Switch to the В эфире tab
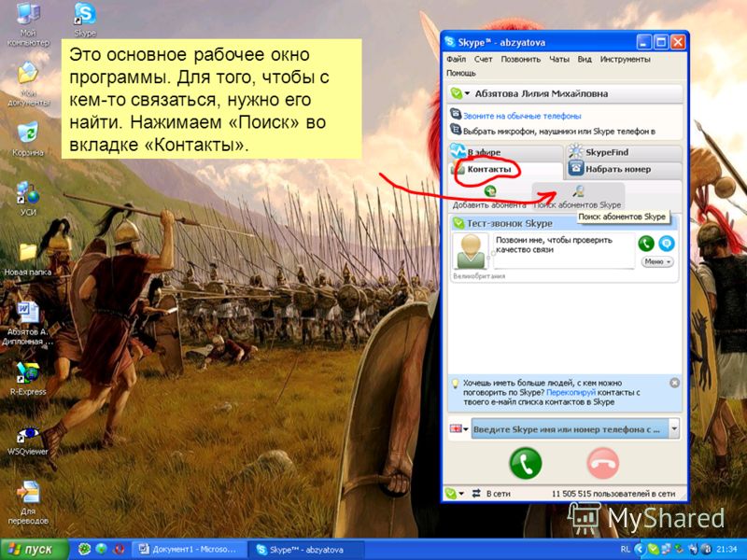 pos(505,152)
